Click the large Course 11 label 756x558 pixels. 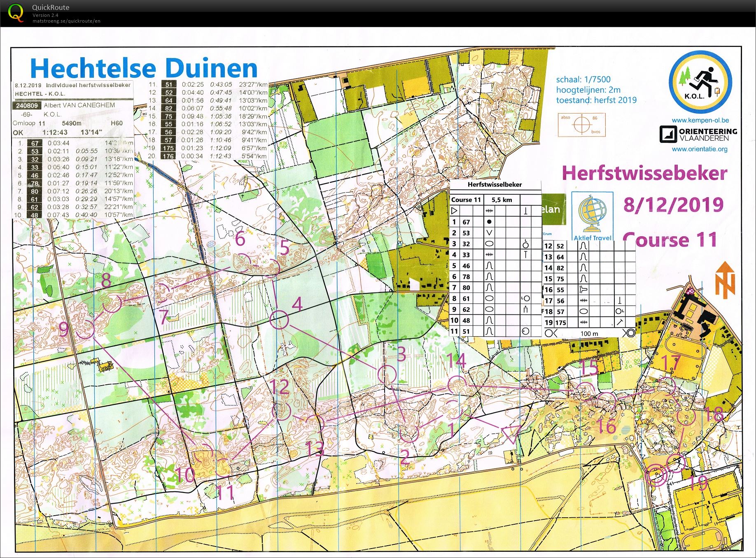point(671,239)
